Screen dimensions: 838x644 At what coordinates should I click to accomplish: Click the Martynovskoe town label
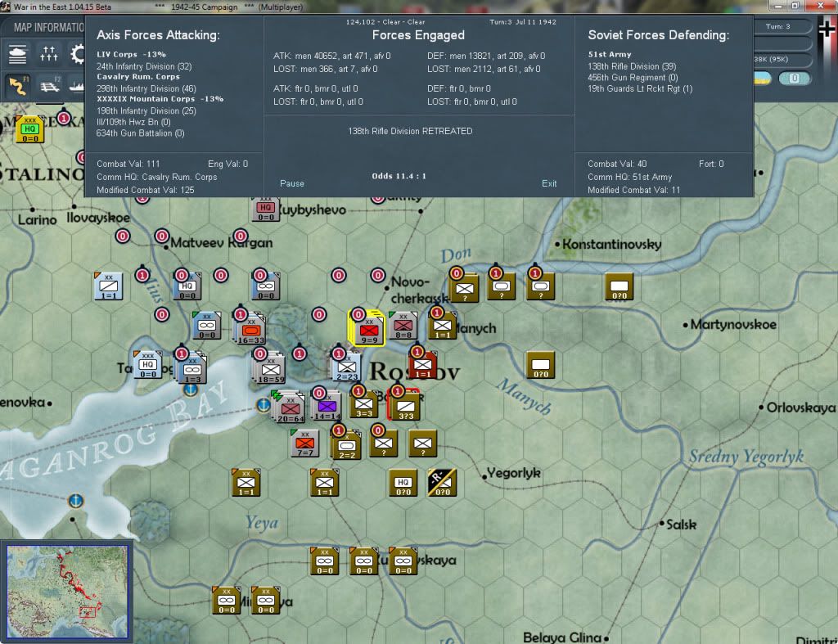[x=733, y=324]
